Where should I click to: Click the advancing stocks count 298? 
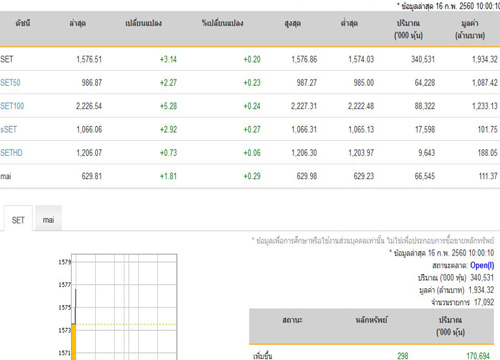click(x=403, y=356)
